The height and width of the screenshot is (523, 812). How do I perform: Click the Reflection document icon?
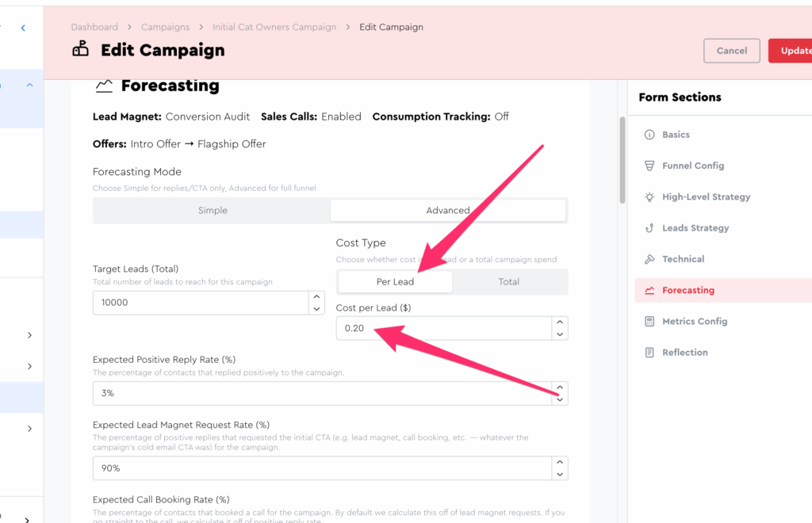click(x=649, y=353)
